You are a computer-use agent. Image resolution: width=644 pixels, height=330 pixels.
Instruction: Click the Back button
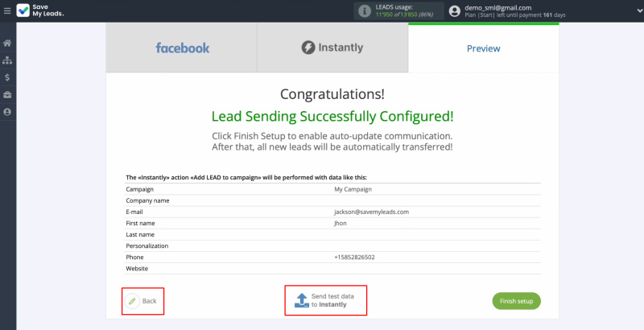tap(142, 301)
